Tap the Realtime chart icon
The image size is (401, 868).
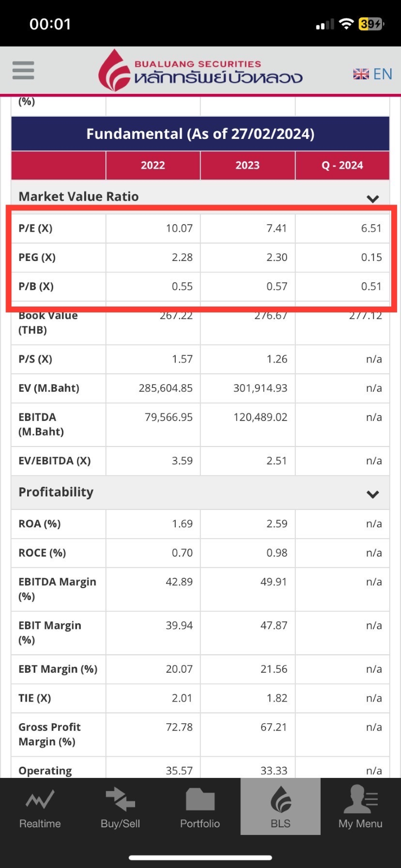tap(40, 799)
